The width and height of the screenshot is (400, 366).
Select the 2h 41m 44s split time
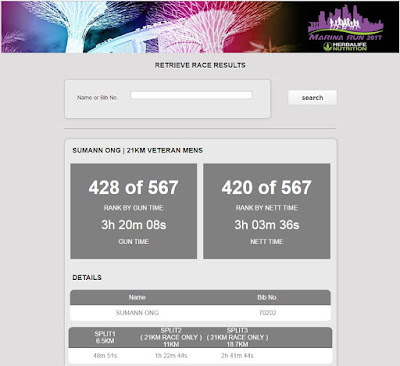[x=237, y=356]
